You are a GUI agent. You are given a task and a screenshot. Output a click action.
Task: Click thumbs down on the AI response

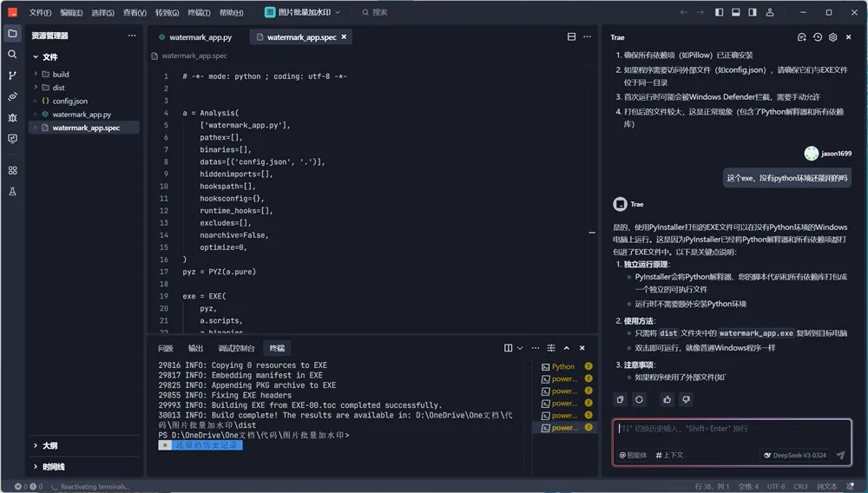coord(687,399)
